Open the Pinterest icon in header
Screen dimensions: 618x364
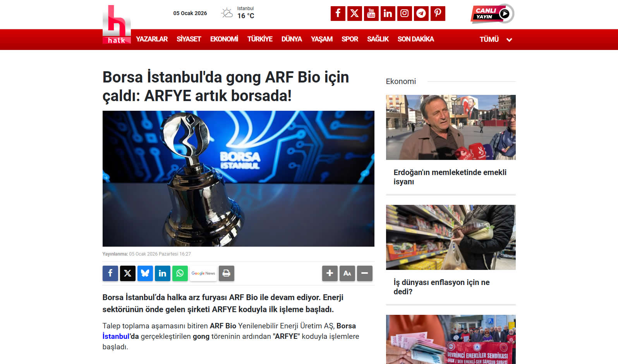pyautogui.click(x=438, y=14)
